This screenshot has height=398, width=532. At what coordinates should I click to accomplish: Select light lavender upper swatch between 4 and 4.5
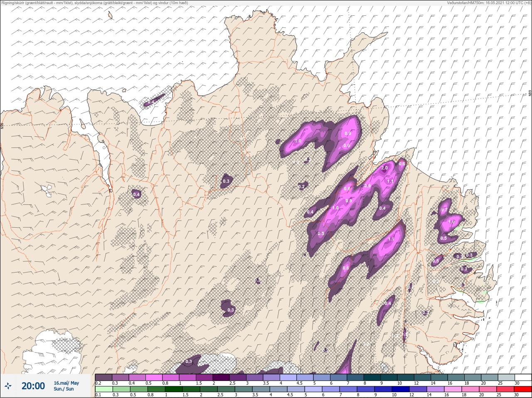289,377
